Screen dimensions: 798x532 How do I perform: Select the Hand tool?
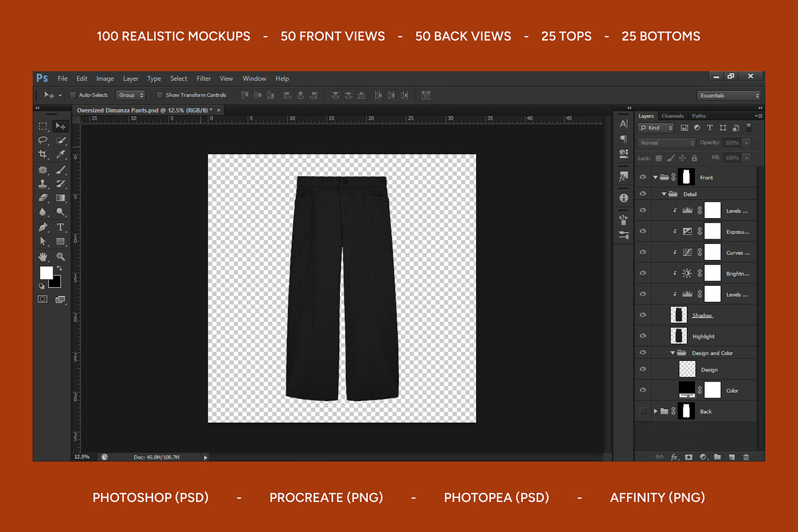pyautogui.click(x=43, y=256)
